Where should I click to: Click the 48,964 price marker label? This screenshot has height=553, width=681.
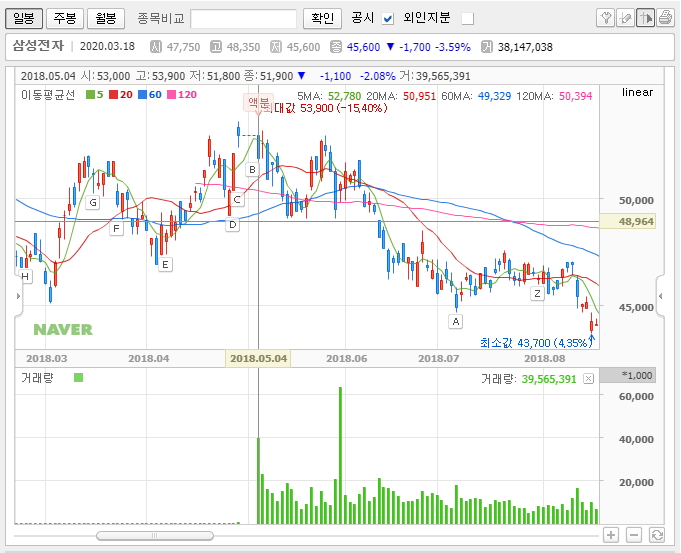(x=627, y=222)
